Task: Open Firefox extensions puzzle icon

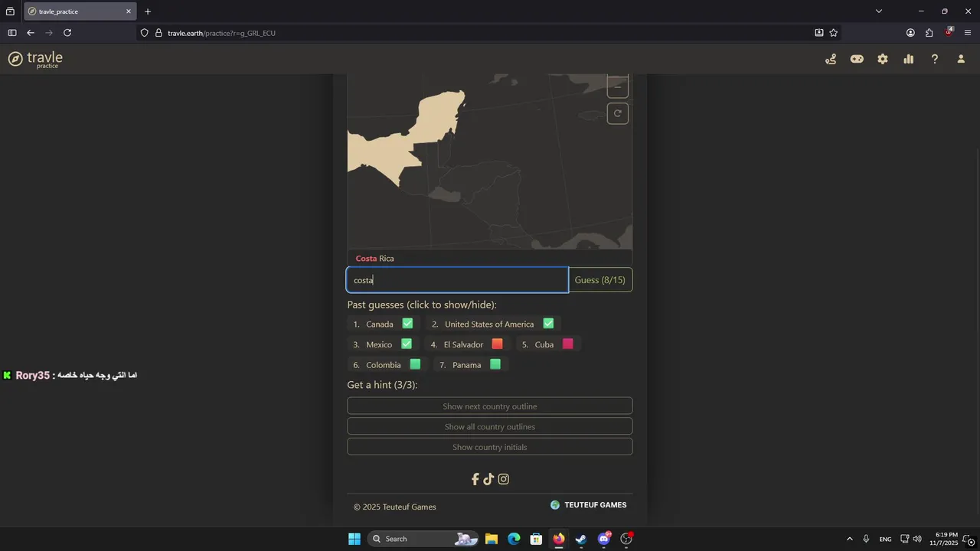Action: coord(929,33)
